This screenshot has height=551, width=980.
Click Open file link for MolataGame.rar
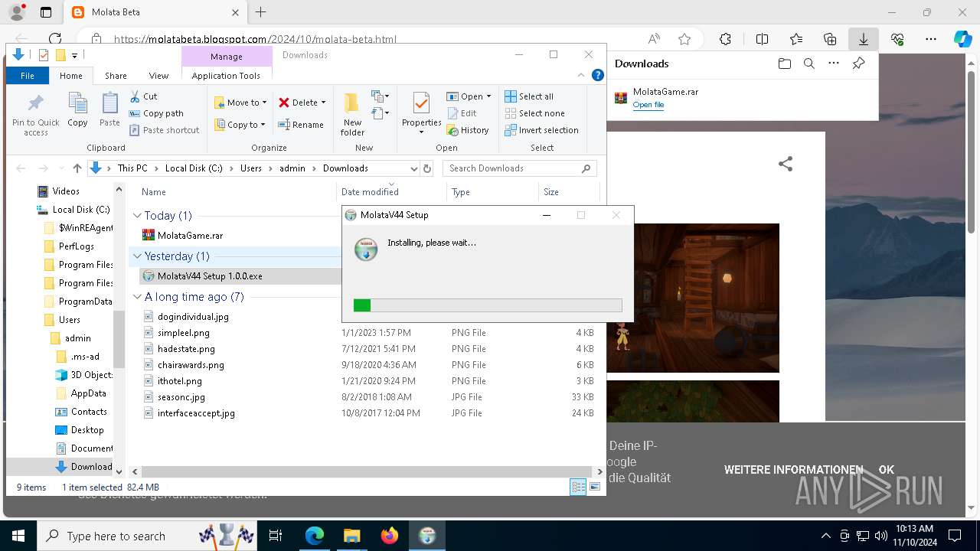tap(648, 105)
